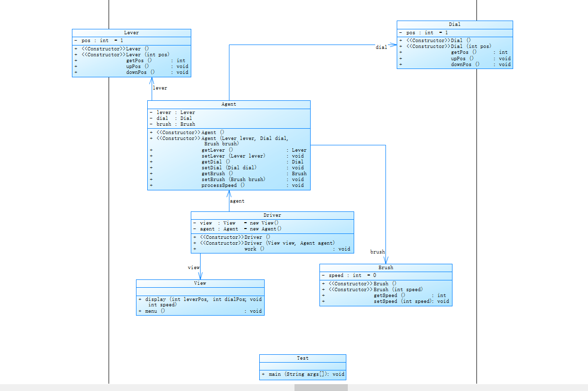This screenshot has width=588, height=391.
Task: Select Driver's 'agent : Agent' attribute
Action: pos(237,229)
